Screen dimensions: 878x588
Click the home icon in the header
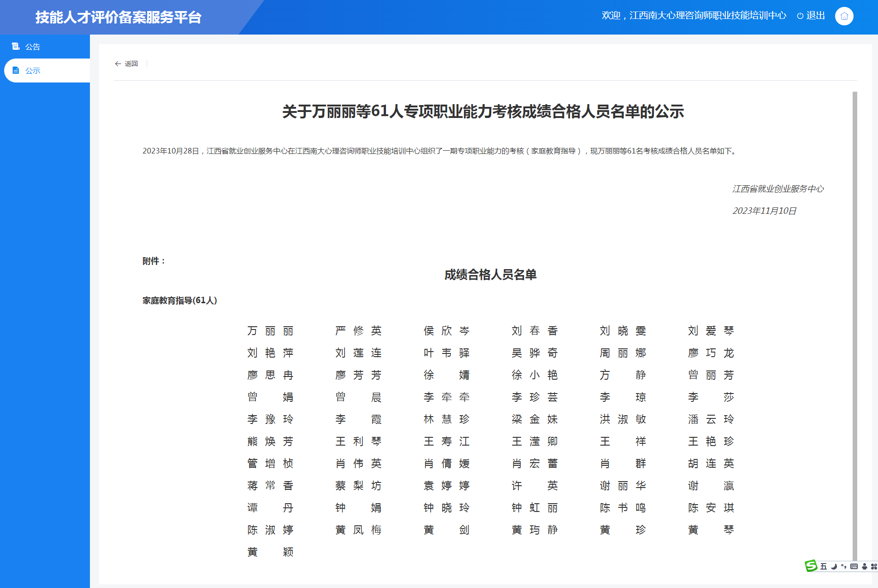[844, 16]
